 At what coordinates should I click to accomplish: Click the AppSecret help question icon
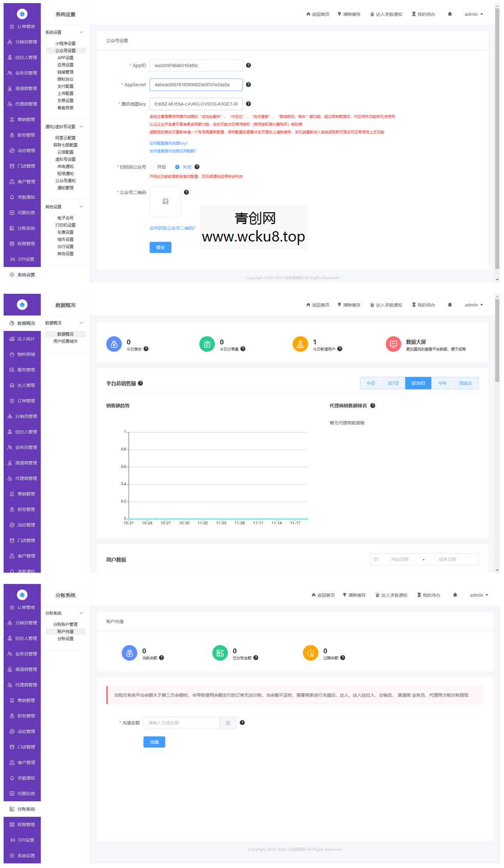point(248,85)
